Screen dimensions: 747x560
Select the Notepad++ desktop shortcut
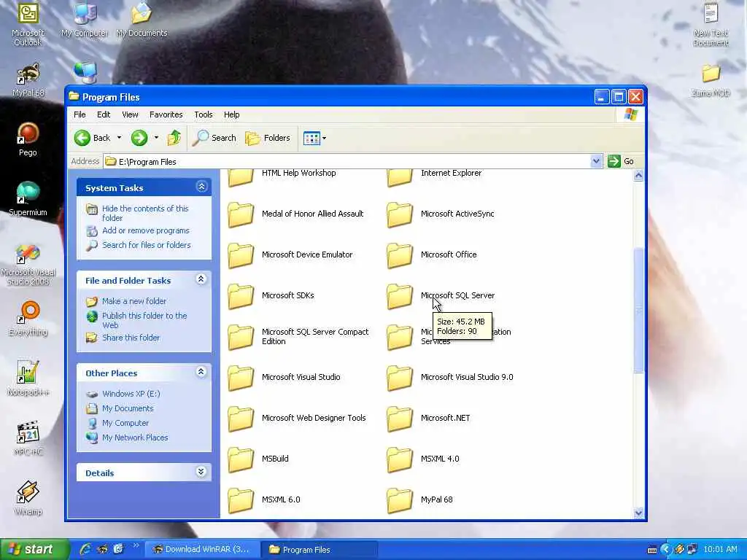28,378
